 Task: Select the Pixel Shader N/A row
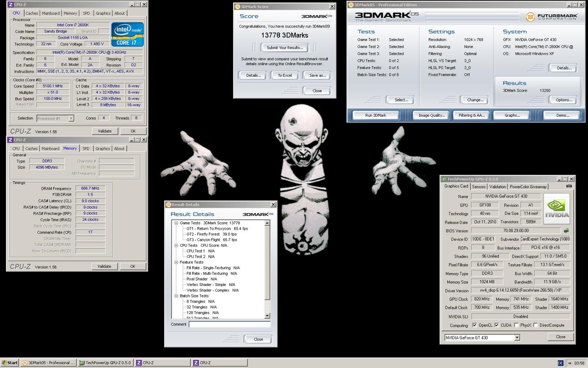[202, 279]
